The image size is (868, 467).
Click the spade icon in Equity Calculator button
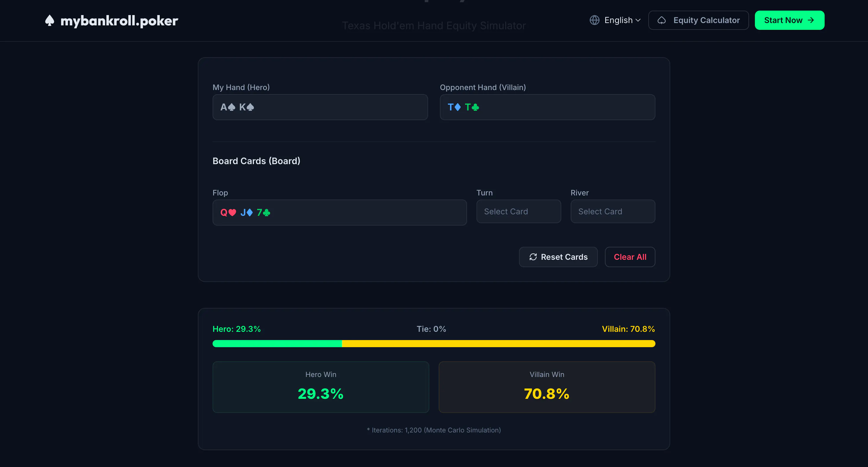click(661, 20)
